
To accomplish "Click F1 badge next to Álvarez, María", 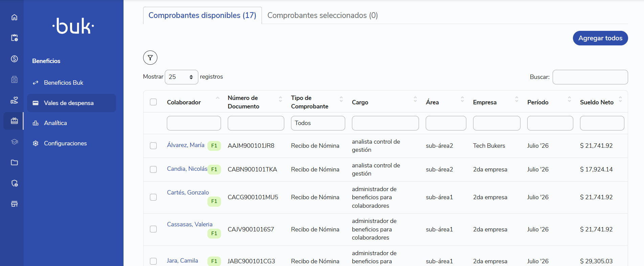I will [x=214, y=146].
